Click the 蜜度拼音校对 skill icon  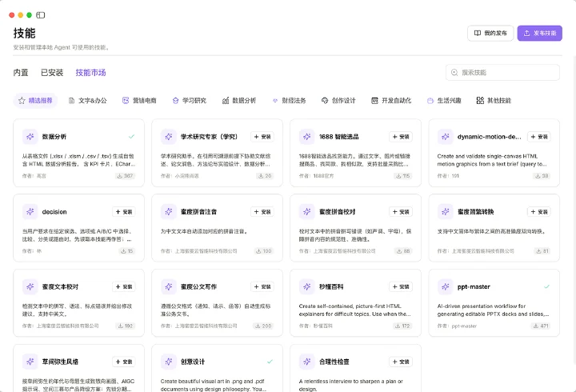[306, 212]
